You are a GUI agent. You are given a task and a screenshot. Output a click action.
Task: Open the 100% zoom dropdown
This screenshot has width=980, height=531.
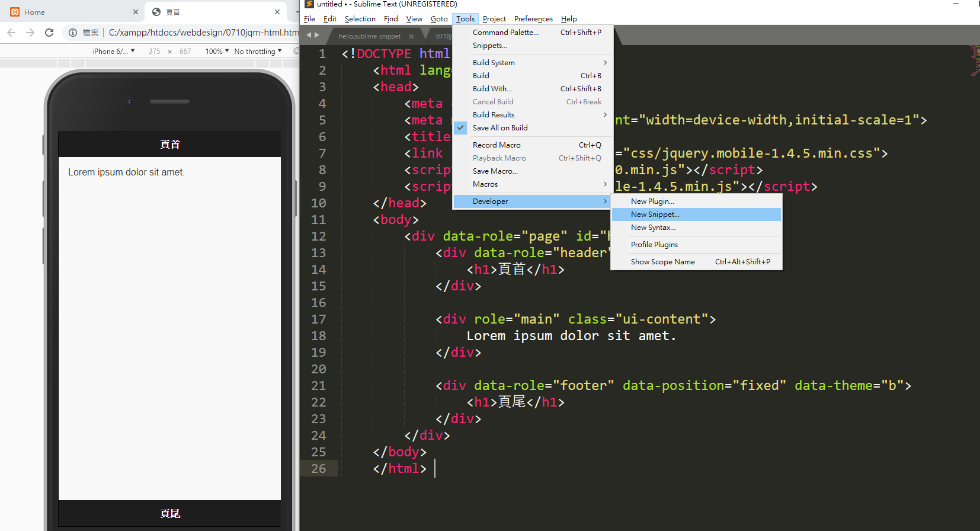[x=217, y=52]
